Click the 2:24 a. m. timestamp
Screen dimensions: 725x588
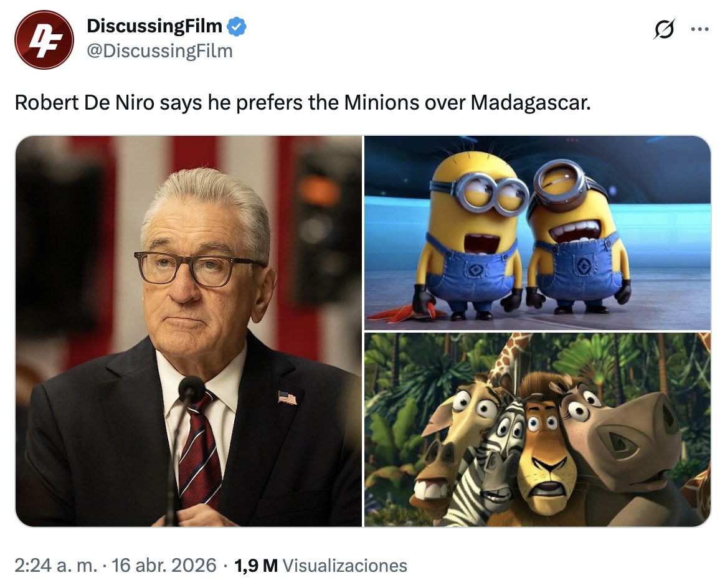(x=56, y=566)
